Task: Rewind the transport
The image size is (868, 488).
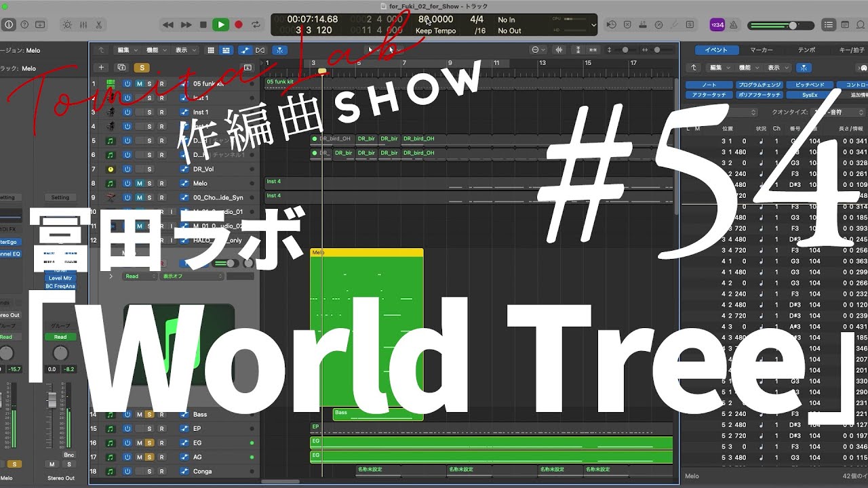Action: [x=168, y=24]
